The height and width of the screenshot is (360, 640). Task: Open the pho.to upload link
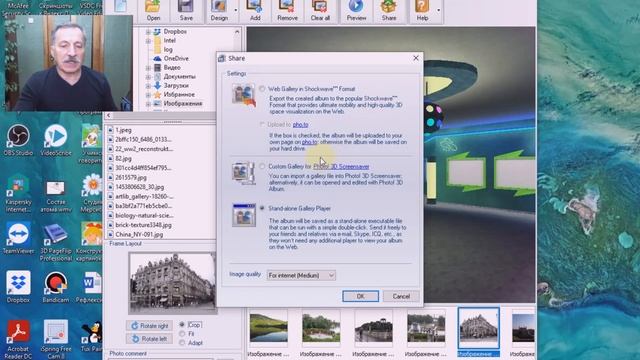tap(300, 124)
